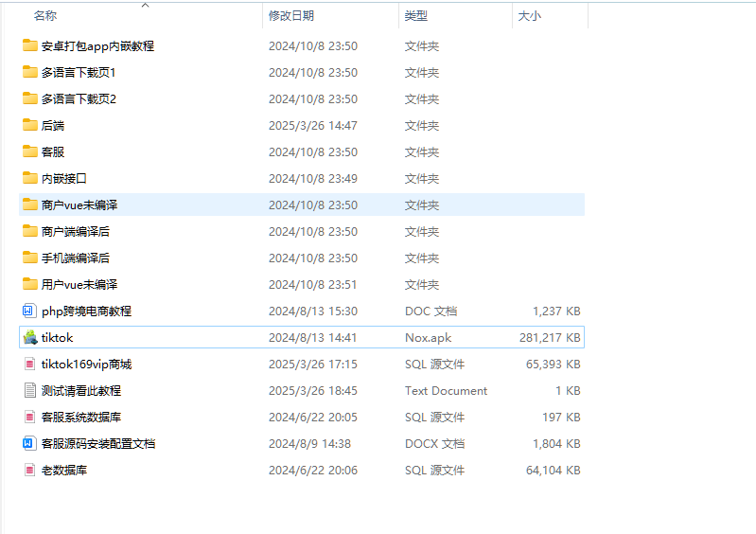This screenshot has height=534, width=756.
Task: Click the date 2025/3/26 14:47 of 后端
Action: coord(313,125)
